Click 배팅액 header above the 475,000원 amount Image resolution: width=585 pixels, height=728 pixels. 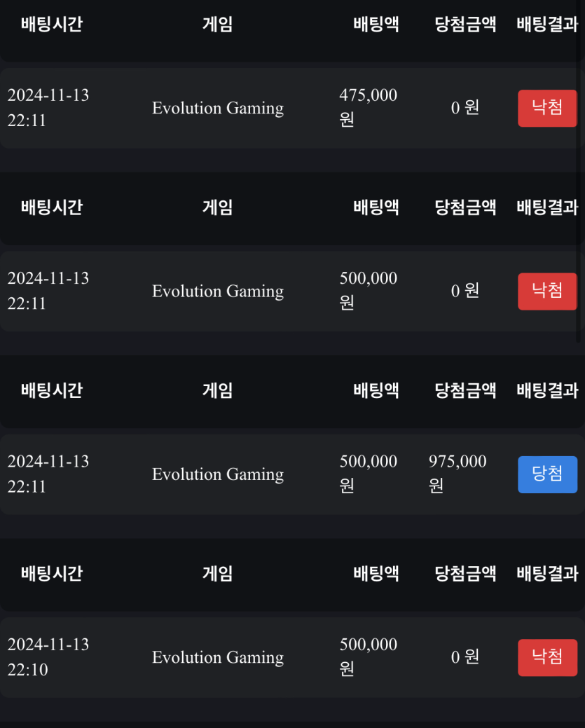coord(376,25)
